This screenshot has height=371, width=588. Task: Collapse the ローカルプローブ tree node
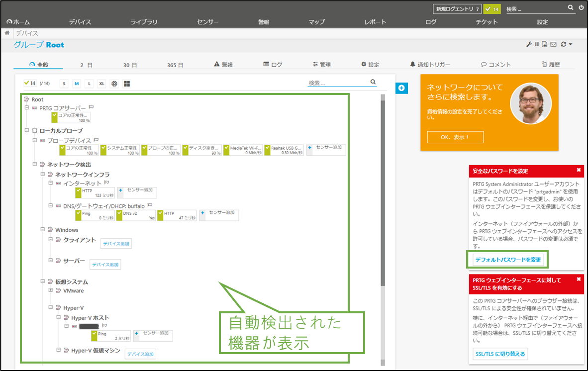[x=27, y=130]
